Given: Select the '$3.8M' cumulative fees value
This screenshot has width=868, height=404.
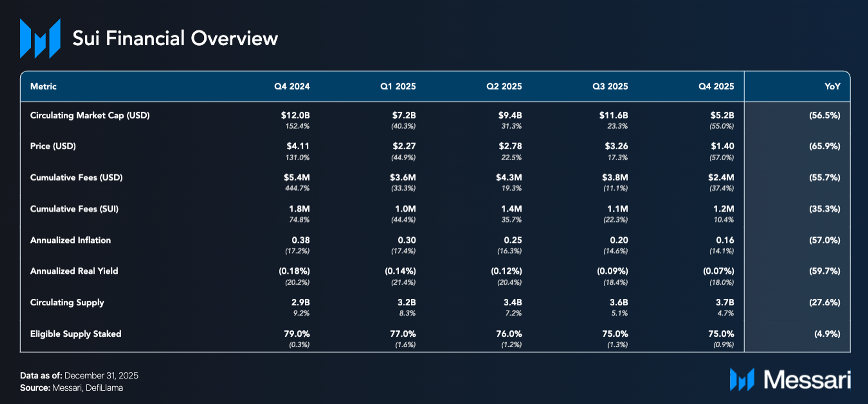Looking at the screenshot, I should [x=615, y=177].
